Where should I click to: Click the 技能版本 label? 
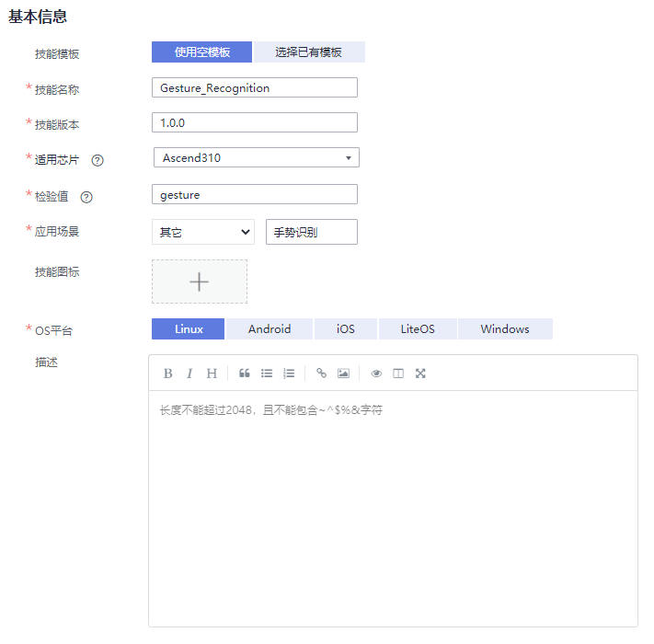tap(57, 125)
